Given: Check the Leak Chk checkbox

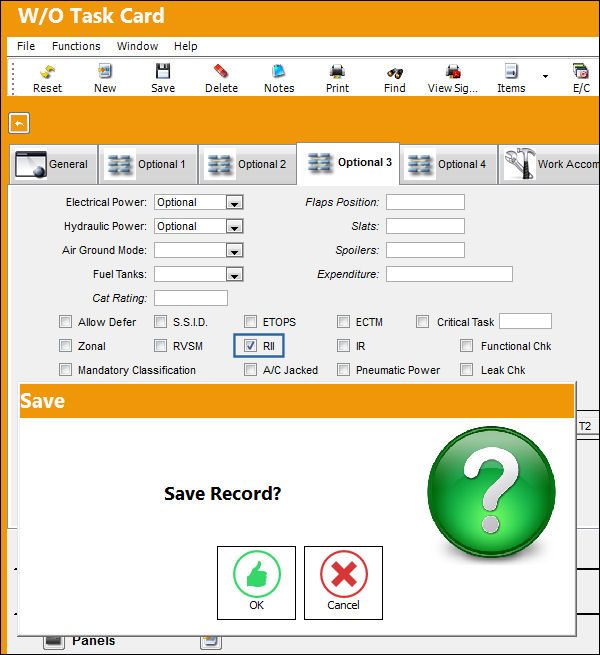Looking at the screenshot, I should (466, 370).
